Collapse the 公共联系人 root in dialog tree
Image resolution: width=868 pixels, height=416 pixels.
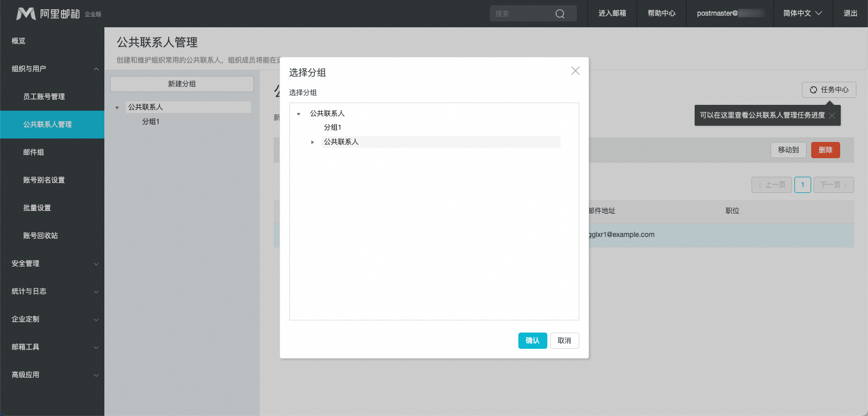pyautogui.click(x=299, y=114)
